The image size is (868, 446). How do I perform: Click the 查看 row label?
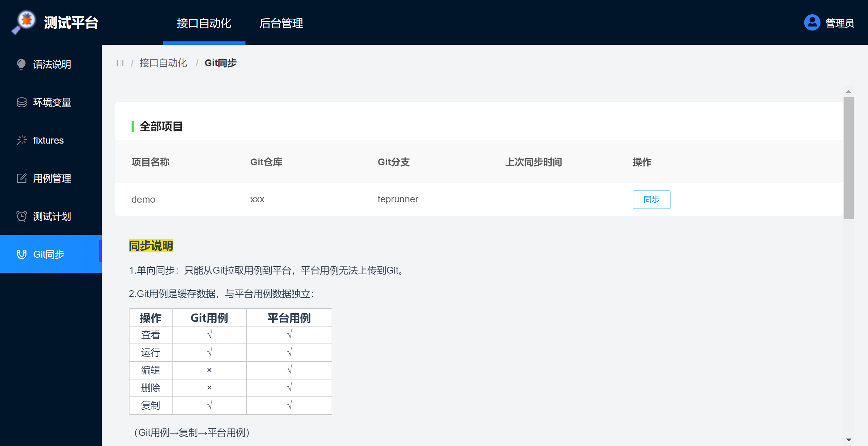[151, 335]
